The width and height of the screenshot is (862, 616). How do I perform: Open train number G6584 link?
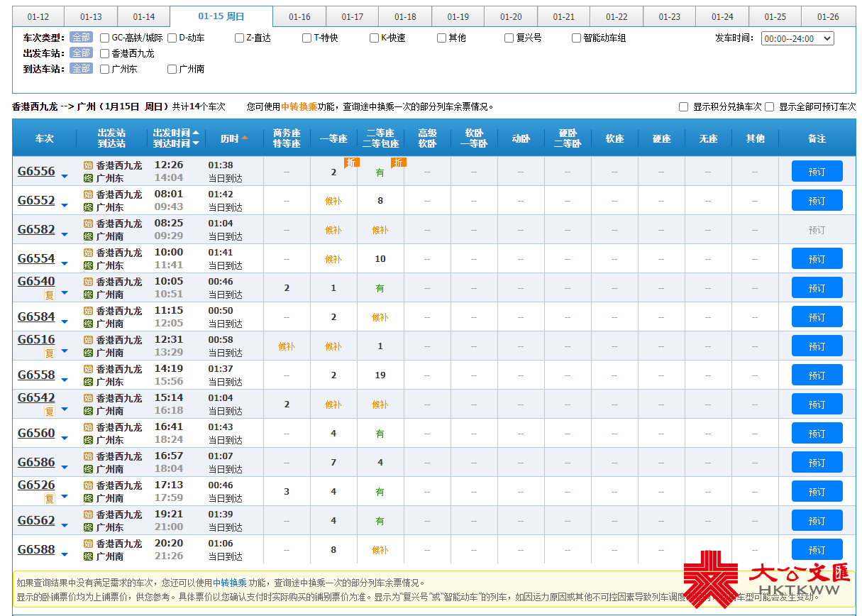(x=36, y=317)
